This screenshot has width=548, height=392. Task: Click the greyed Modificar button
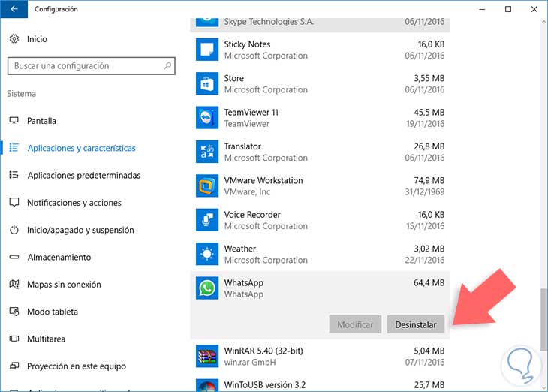[355, 324]
